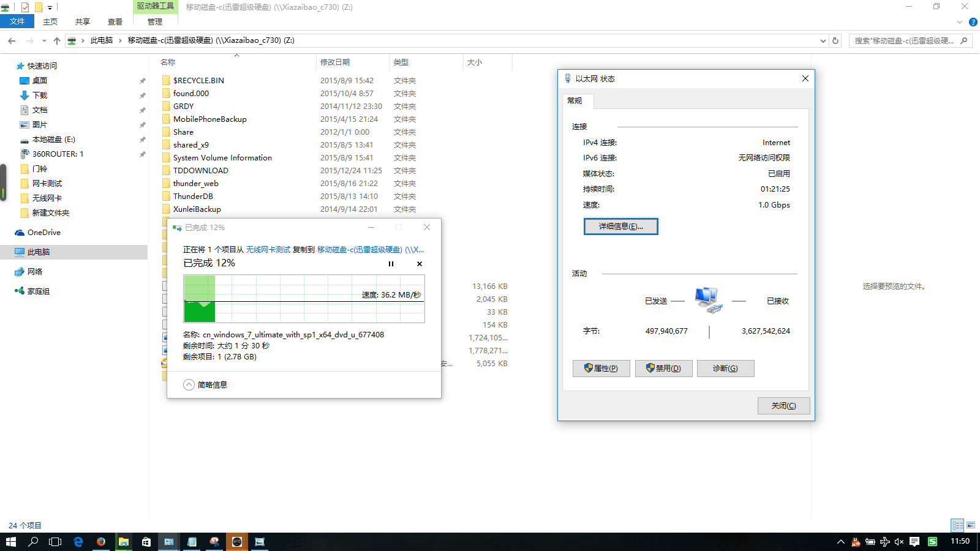Image resolution: width=980 pixels, height=551 pixels.
Task: Open the 文件 menu tab
Action: point(17,21)
